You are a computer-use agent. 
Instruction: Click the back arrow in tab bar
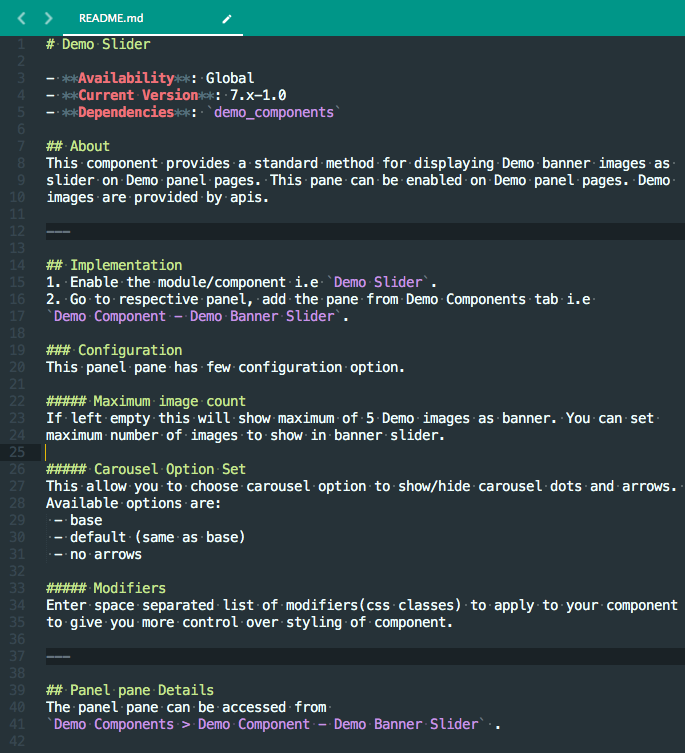coord(21,18)
